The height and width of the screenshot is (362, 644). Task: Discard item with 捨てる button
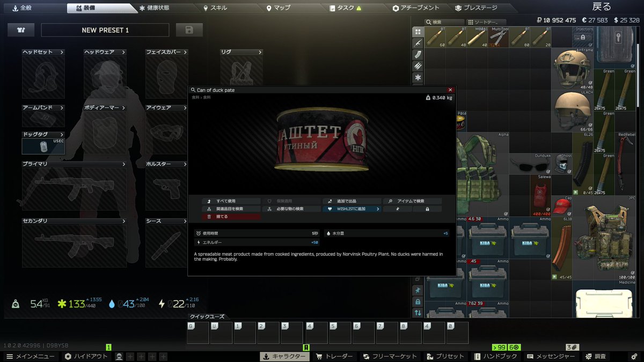[231, 217]
